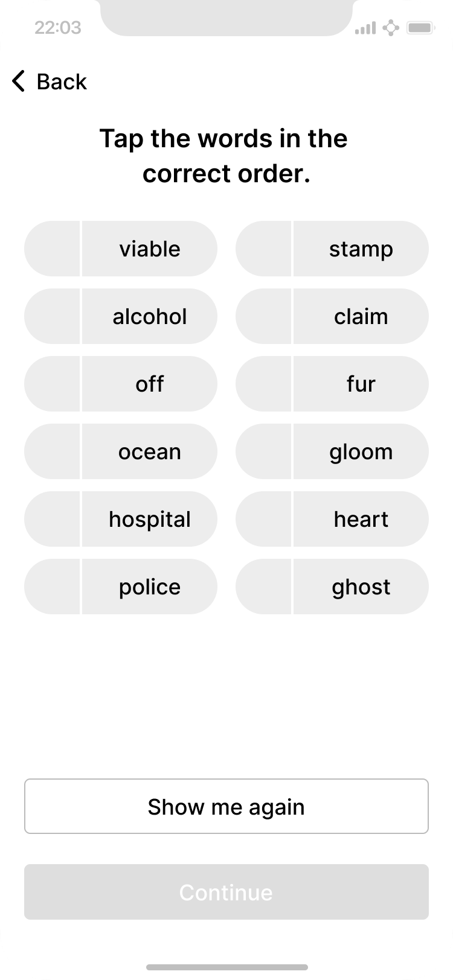Click the battery status icon
This screenshot has height=980, width=453.
tap(419, 28)
